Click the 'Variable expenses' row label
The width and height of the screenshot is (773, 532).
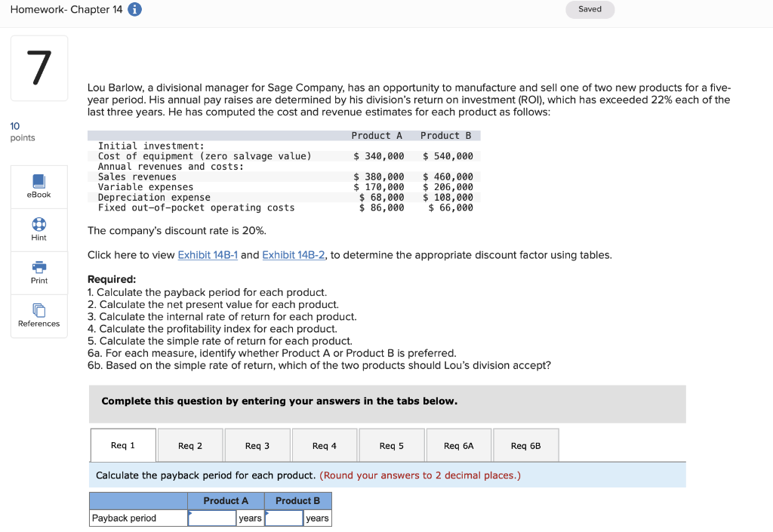(x=146, y=187)
